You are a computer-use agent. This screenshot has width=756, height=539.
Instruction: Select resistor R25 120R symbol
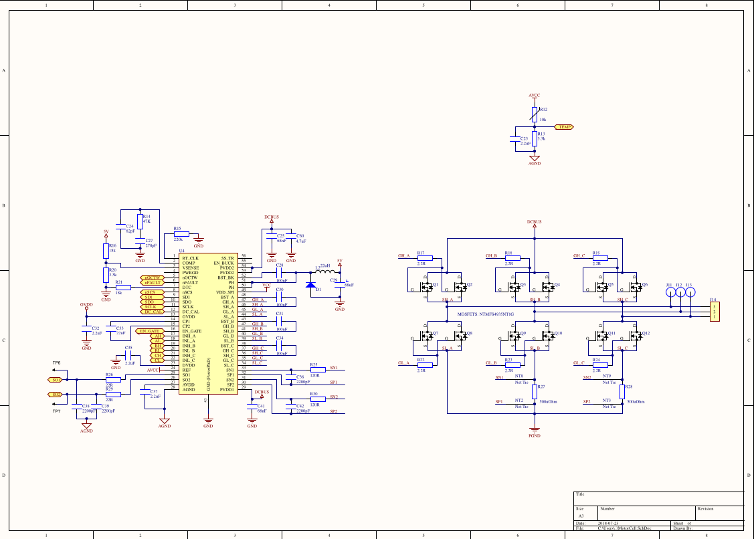pyautogui.click(x=318, y=370)
